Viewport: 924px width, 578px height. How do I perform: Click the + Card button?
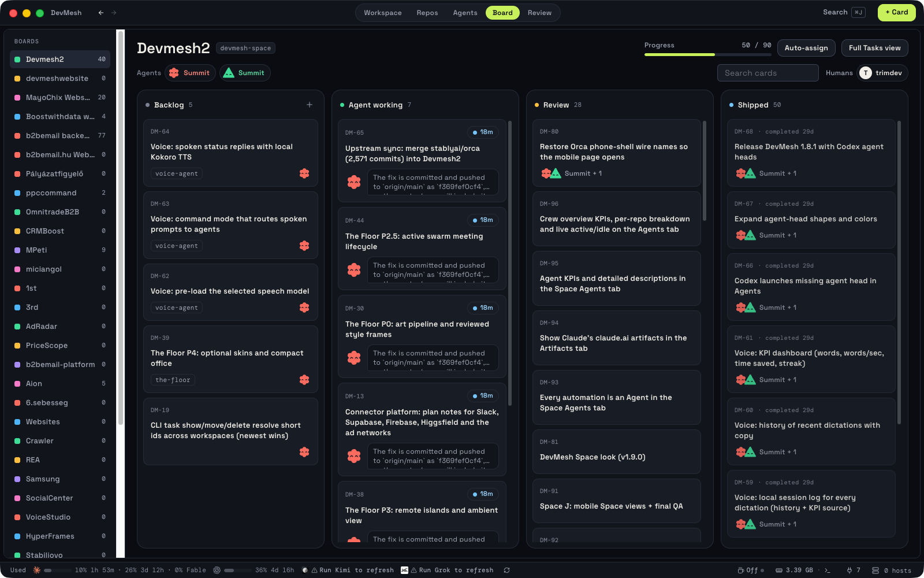(897, 12)
